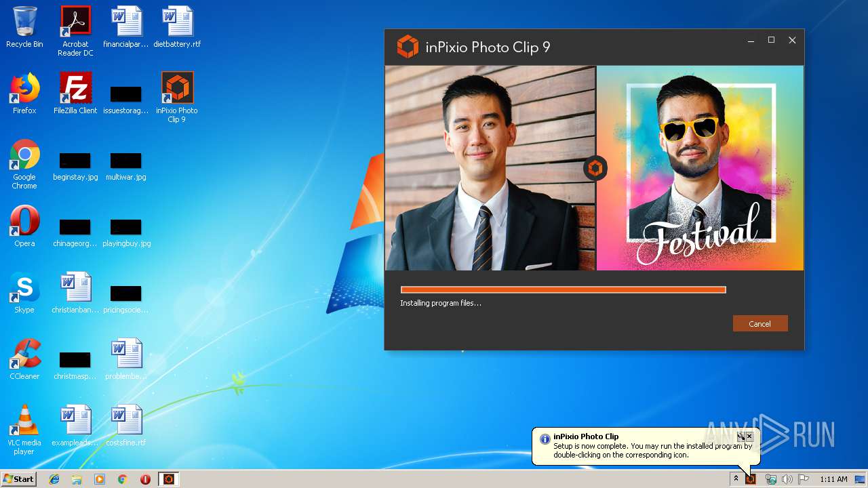This screenshot has height=488, width=868.
Task: Open Internet Explorer from the taskbar
Action: 54,479
